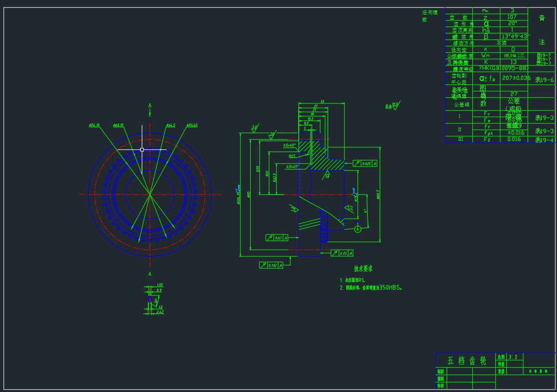Select the top dimension 33
Viewport: 557px width, 392px height.
[x=322, y=101]
